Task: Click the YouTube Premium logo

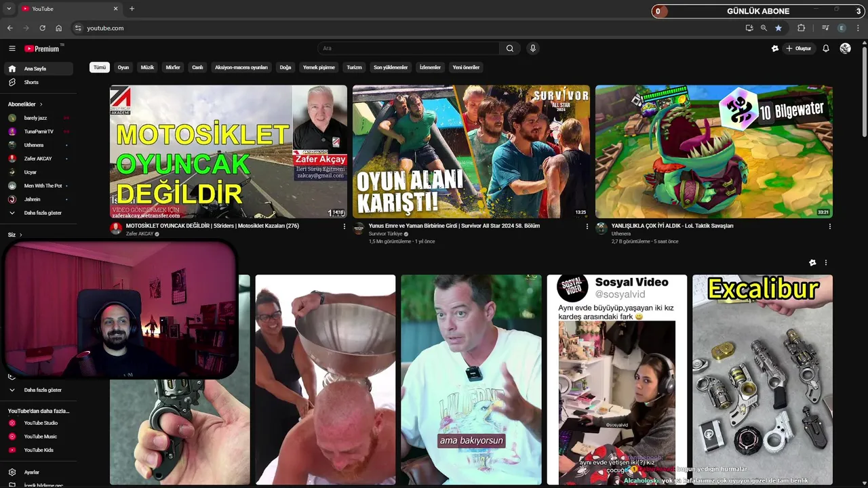Action: click(42, 48)
